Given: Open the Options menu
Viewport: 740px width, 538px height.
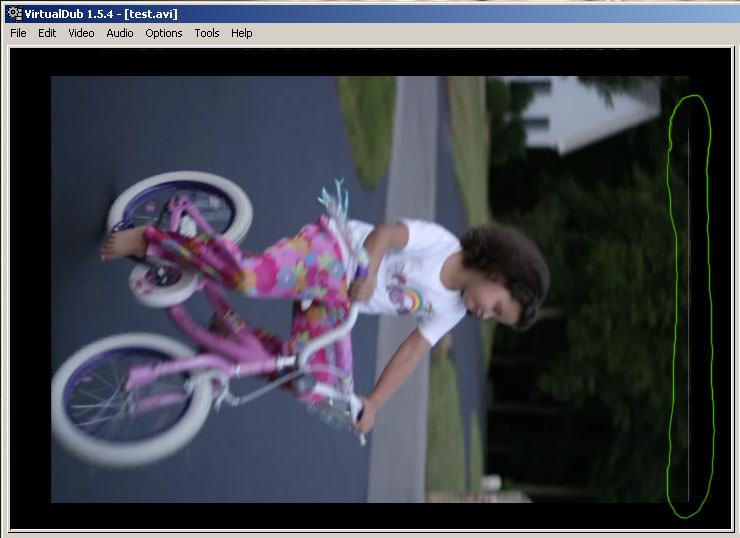Looking at the screenshot, I should (x=164, y=33).
